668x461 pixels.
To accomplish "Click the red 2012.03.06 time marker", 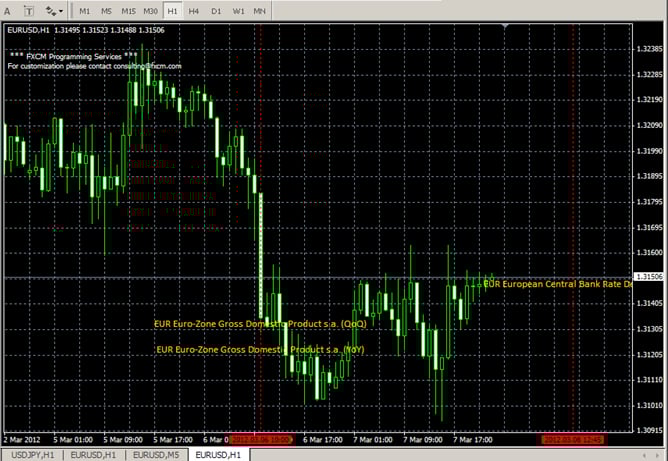I will (261, 438).
